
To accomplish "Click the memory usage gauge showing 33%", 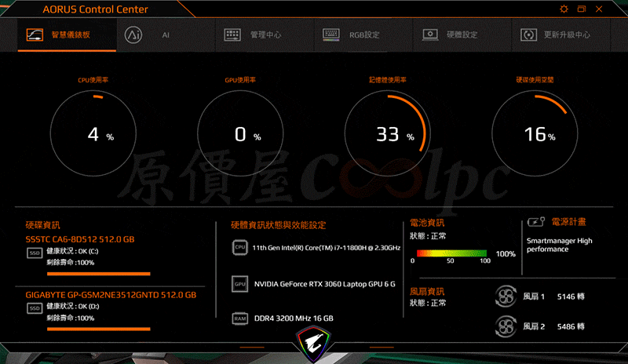I will point(388,133).
